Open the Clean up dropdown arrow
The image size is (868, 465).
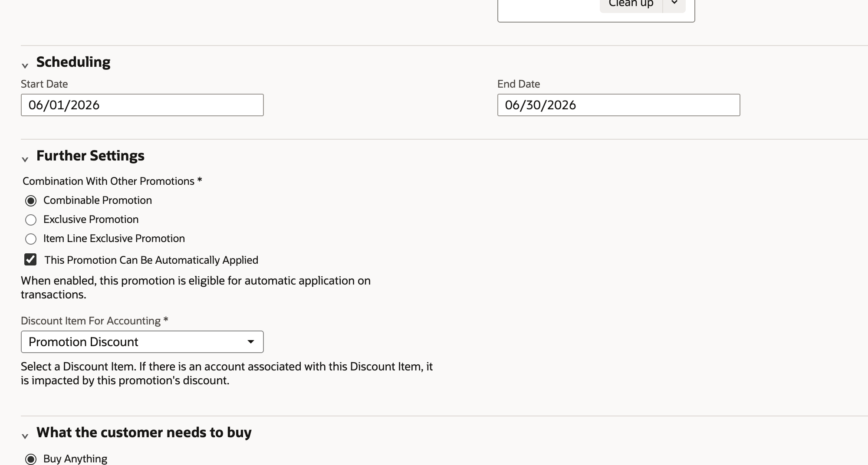[x=674, y=3]
